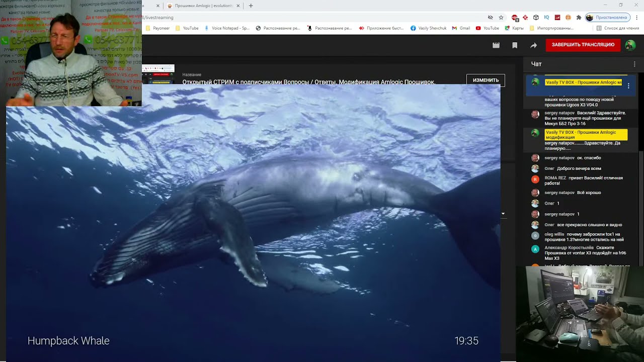Click the Приостановлена profile button
Viewport: 644px width, 362px height.
608,18
